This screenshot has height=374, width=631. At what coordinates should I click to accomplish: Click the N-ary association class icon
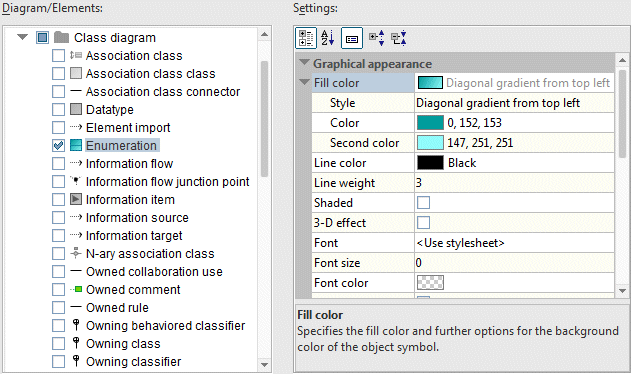pyautogui.click(x=76, y=253)
